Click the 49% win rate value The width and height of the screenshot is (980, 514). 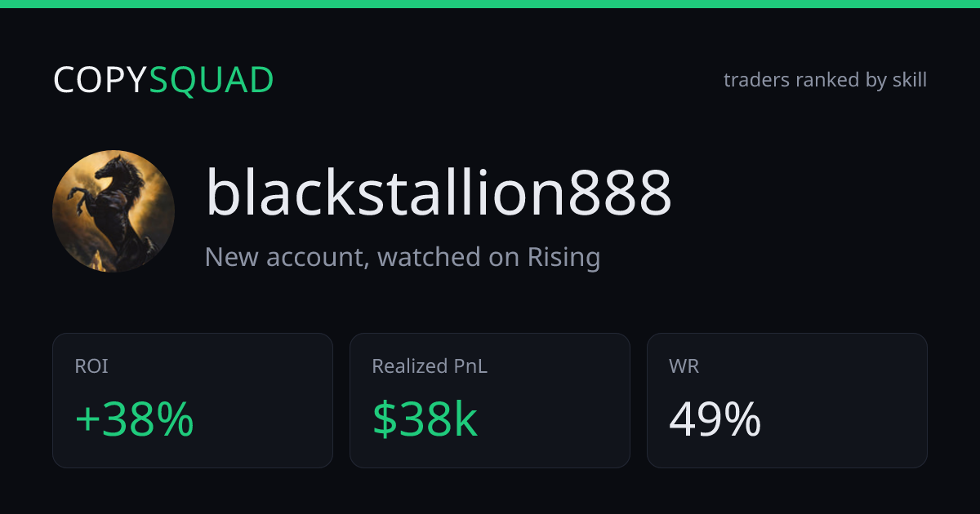(715, 420)
